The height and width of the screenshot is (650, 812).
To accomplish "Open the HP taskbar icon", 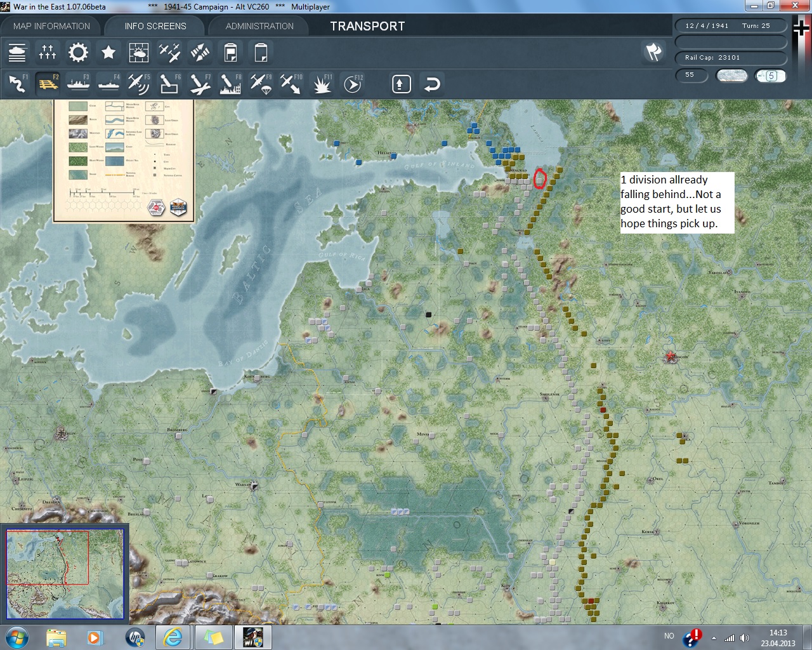I will (135, 637).
